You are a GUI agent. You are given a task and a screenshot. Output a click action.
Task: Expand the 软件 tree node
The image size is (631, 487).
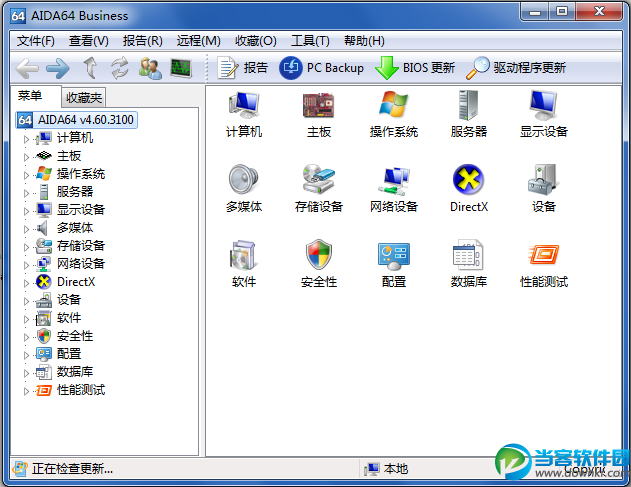(26, 319)
